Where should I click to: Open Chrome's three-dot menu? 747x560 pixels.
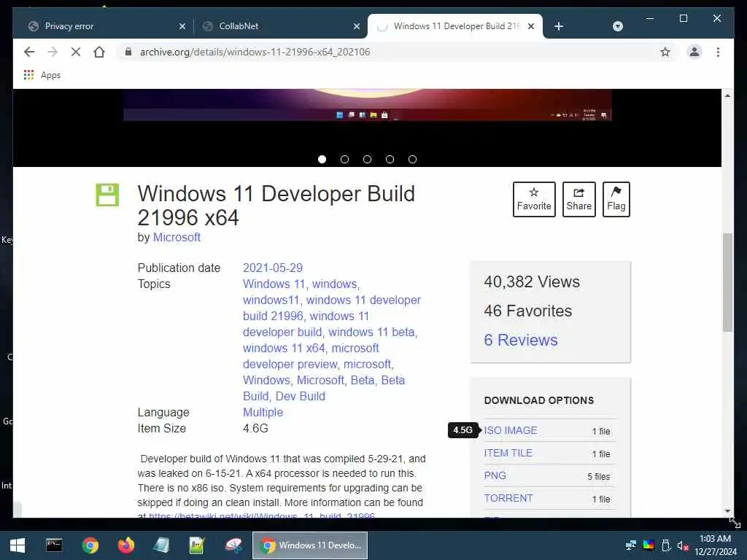click(x=718, y=52)
